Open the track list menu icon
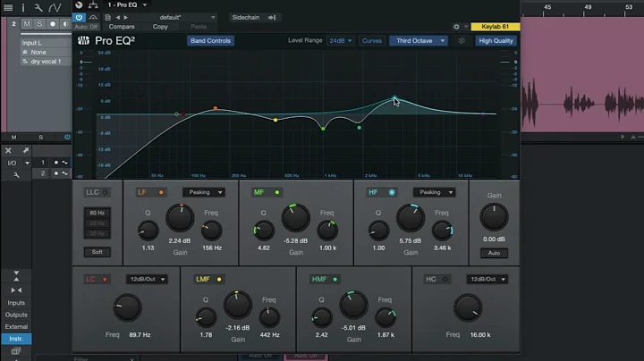This screenshot has height=361, width=644. (x=8, y=7)
